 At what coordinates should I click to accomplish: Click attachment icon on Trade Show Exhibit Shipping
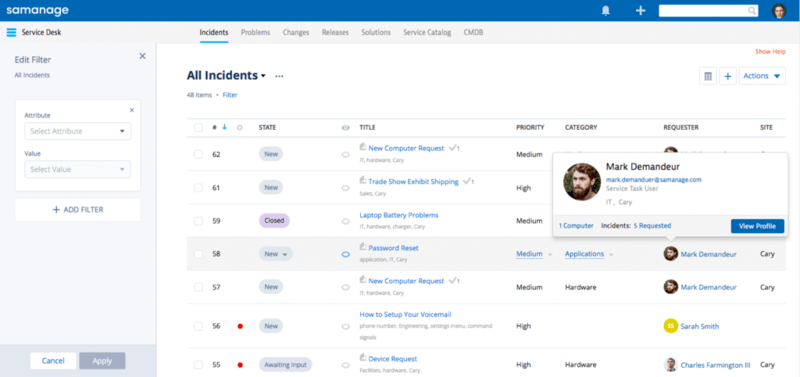(x=363, y=181)
